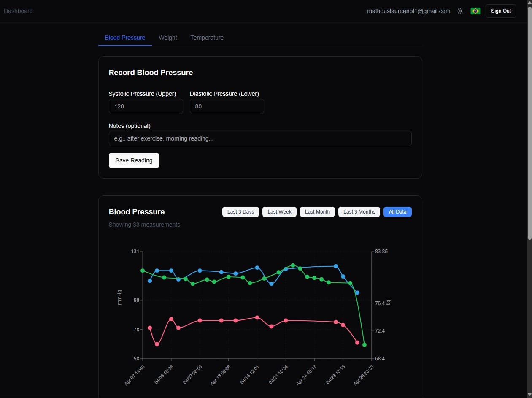532x398 pixels.
Task: Focus the Diastolic Pressure input field
Action: (x=227, y=106)
